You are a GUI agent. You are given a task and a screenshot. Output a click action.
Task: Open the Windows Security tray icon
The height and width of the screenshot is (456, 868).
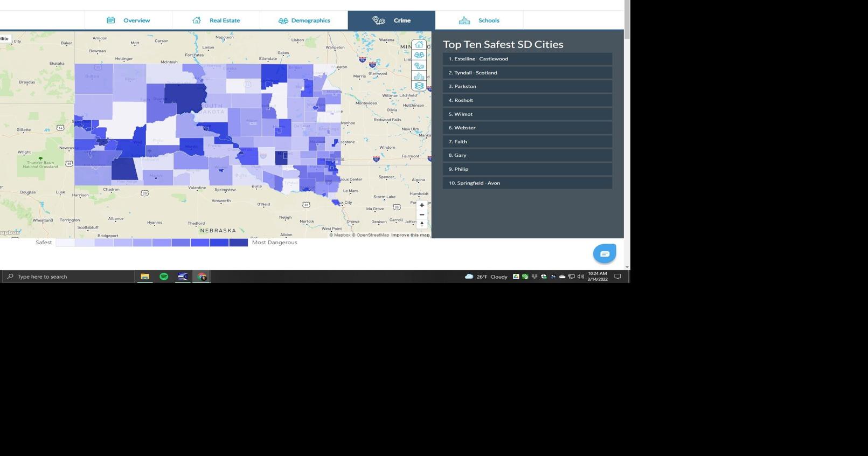coord(544,277)
